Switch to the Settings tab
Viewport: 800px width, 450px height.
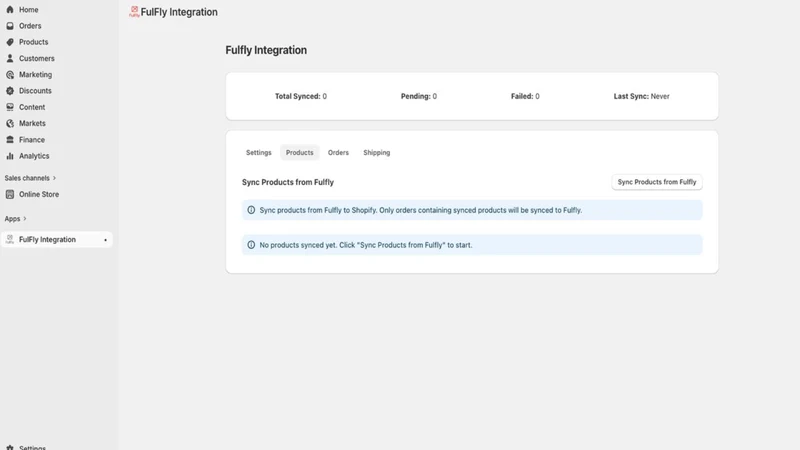pyautogui.click(x=259, y=153)
